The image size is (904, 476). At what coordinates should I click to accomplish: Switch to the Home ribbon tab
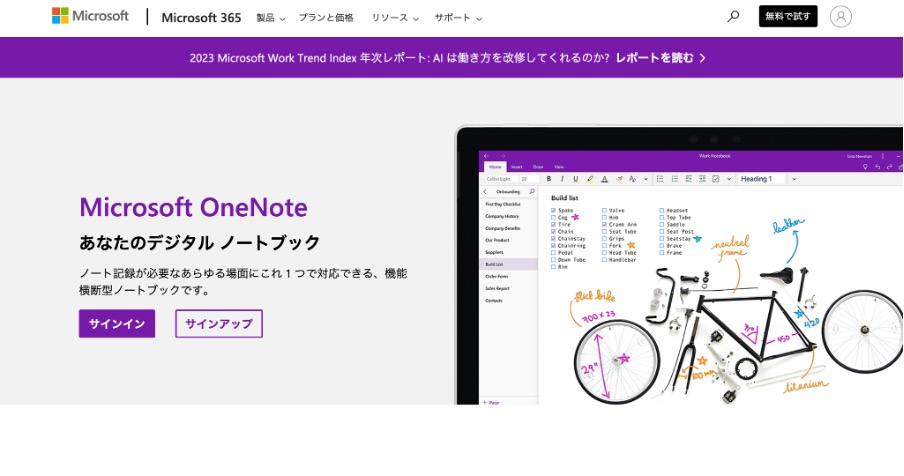click(x=495, y=167)
